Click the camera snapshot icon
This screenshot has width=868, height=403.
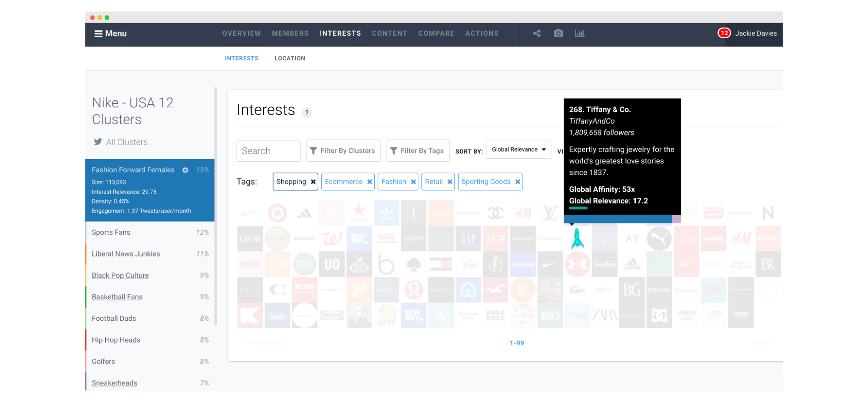(x=558, y=33)
